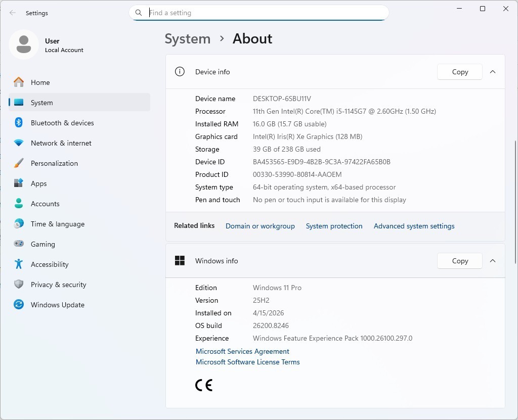This screenshot has width=518, height=420.
Task: Click the Windows 11 Pro edition text
Action: tap(277, 288)
